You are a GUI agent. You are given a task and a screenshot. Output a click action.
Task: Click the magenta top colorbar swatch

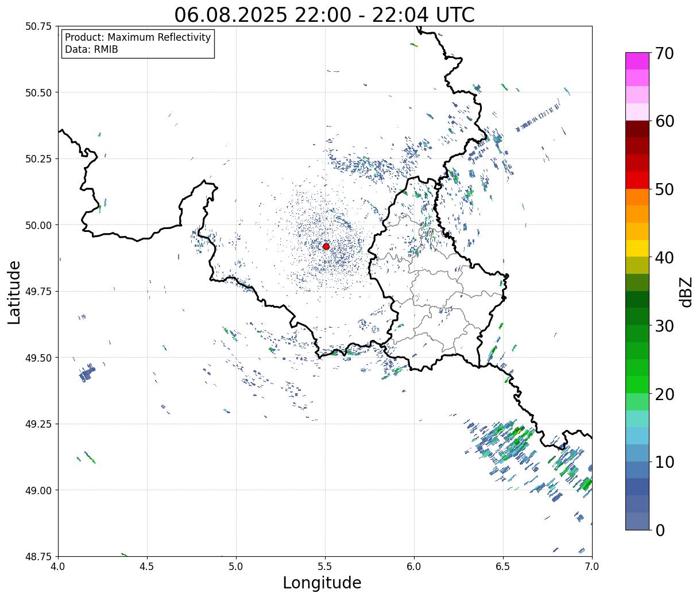click(x=637, y=61)
